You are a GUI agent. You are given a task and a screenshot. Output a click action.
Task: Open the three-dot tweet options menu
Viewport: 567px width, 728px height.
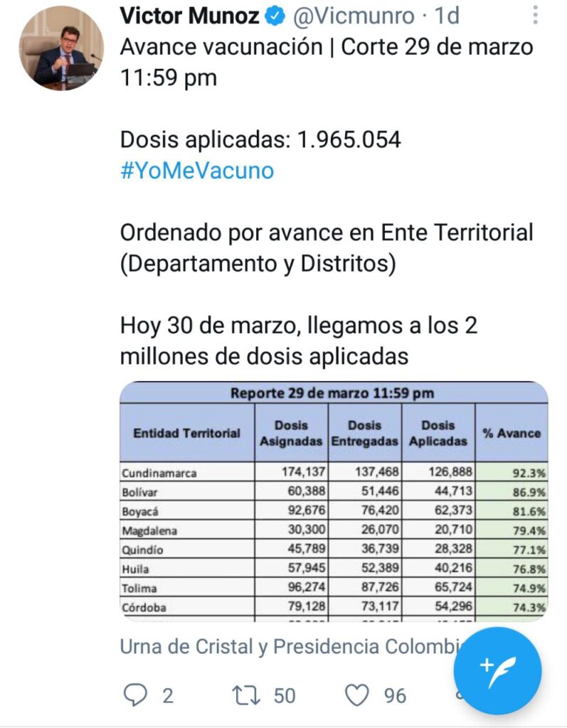pos(536,15)
